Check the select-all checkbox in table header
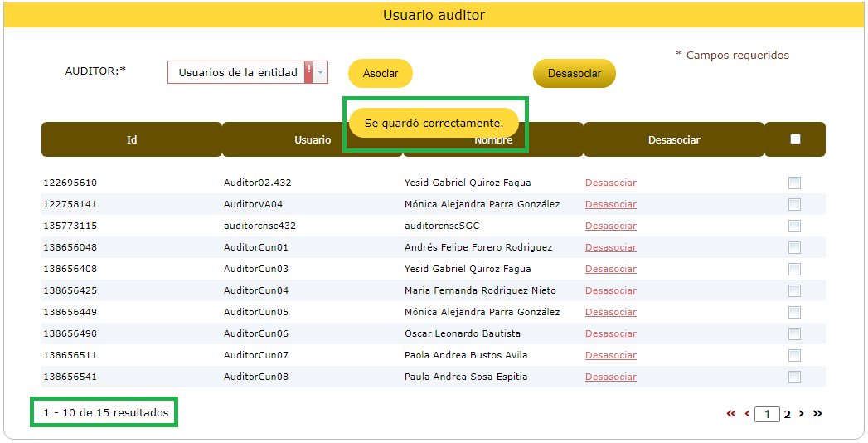 point(795,139)
